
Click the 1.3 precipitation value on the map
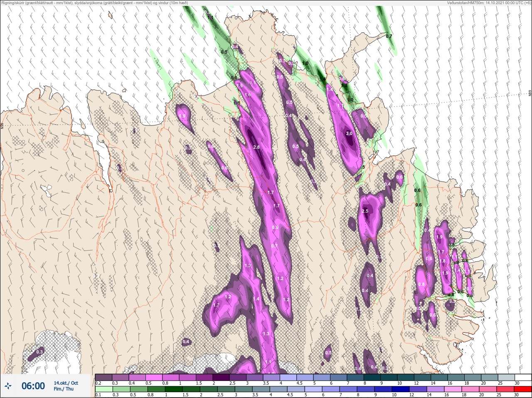(x=266, y=334)
